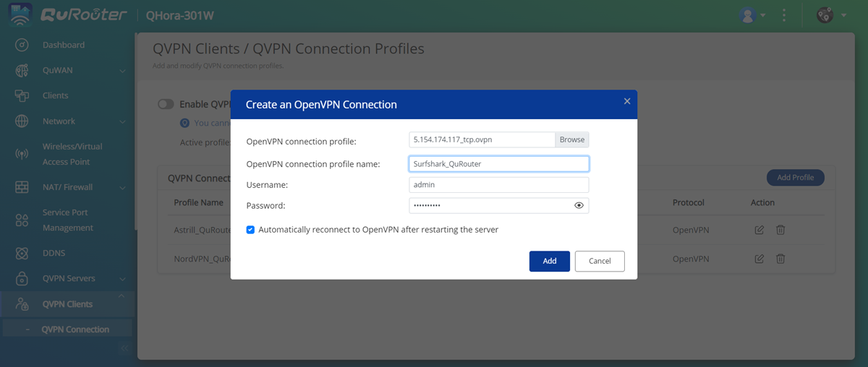
Task: Toggle the Enable QVPN switch
Action: tap(166, 104)
